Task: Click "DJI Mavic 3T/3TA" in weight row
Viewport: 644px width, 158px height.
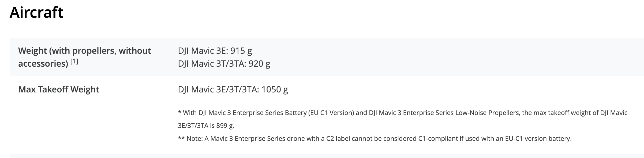Action: pyautogui.click(x=212, y=64)
